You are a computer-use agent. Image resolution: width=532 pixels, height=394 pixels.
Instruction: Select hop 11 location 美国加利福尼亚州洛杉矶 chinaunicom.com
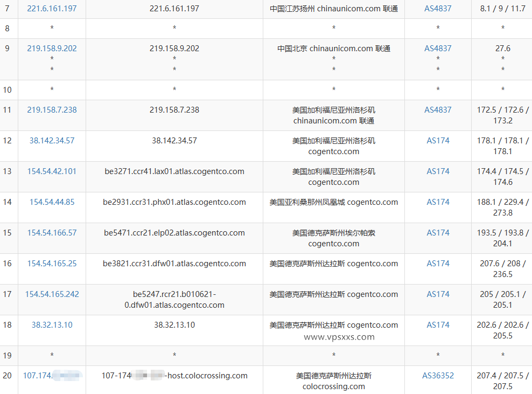334,115
